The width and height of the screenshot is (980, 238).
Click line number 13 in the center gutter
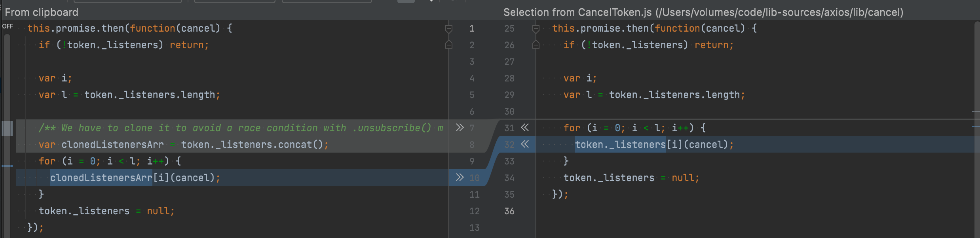pos(475,228)
